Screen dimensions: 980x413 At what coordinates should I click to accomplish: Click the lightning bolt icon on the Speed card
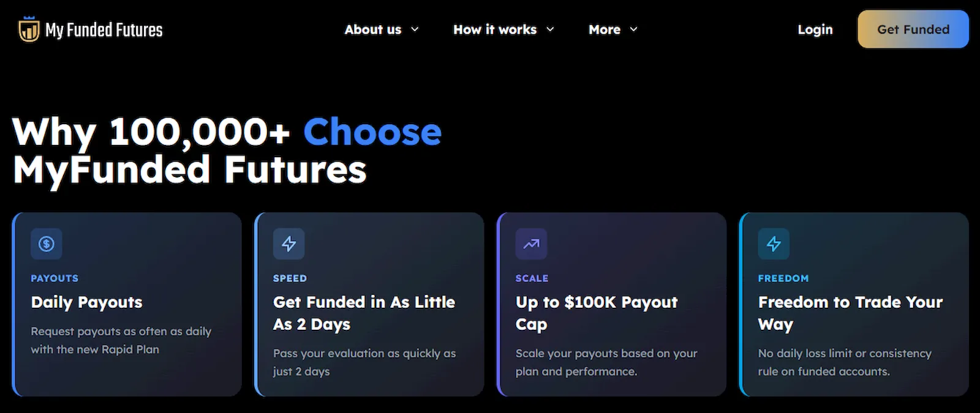click(x=288, y=244)
